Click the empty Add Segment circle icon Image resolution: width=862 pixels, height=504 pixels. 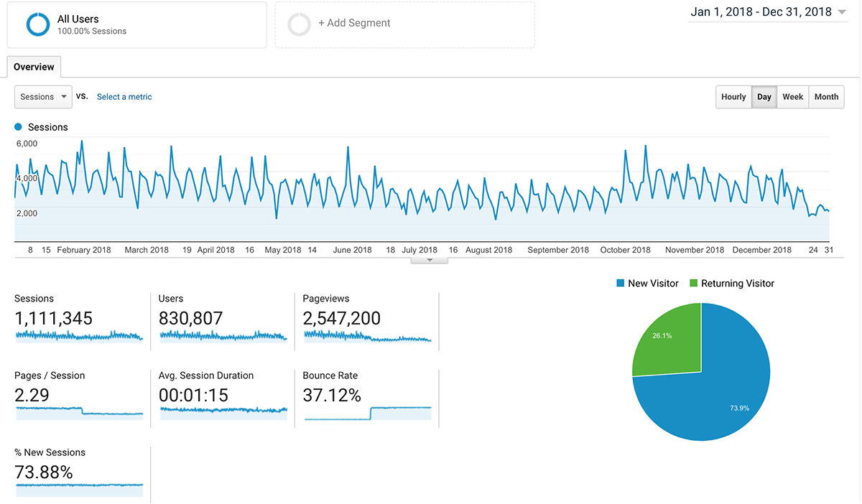point(299,24)
